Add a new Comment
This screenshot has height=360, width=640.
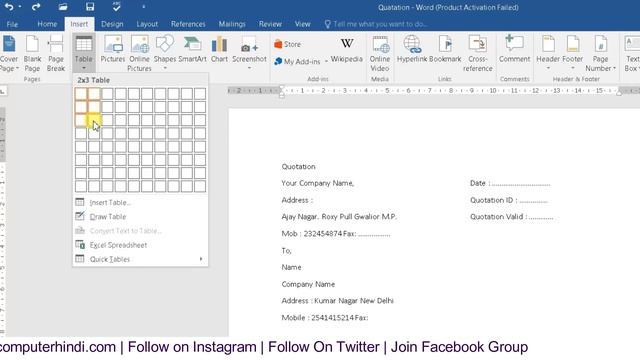coord(514,49)
